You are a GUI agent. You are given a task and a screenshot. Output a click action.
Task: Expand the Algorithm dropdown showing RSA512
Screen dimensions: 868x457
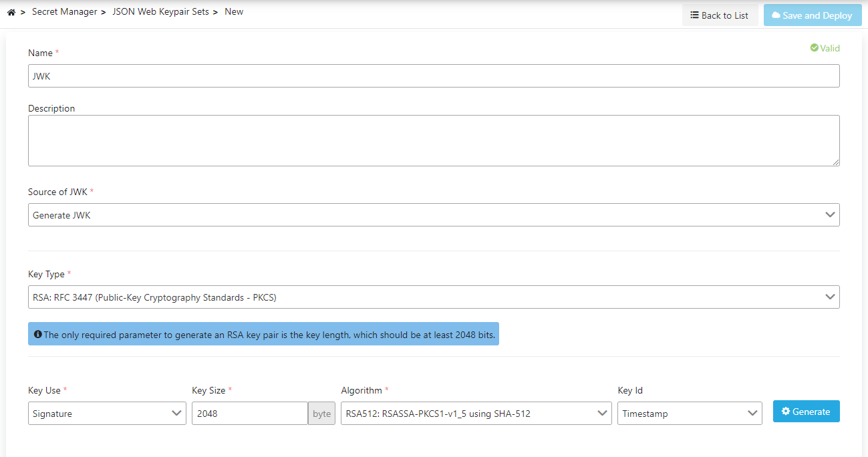pyautogui.click(x=476, y=414)
